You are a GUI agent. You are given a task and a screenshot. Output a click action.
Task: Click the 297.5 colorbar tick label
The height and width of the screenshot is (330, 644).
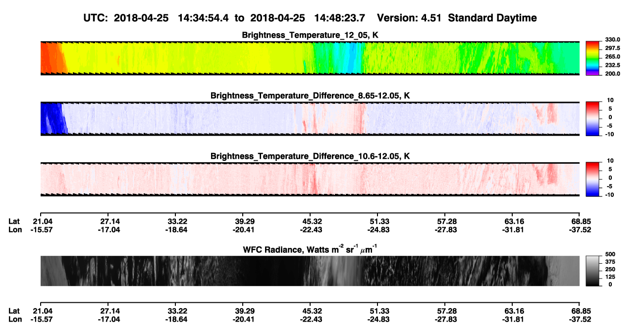tap(613, 48)
